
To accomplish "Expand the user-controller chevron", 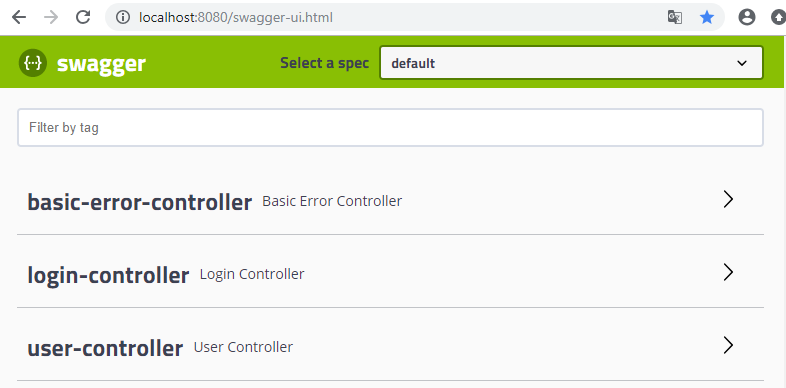I will [728, 345].
